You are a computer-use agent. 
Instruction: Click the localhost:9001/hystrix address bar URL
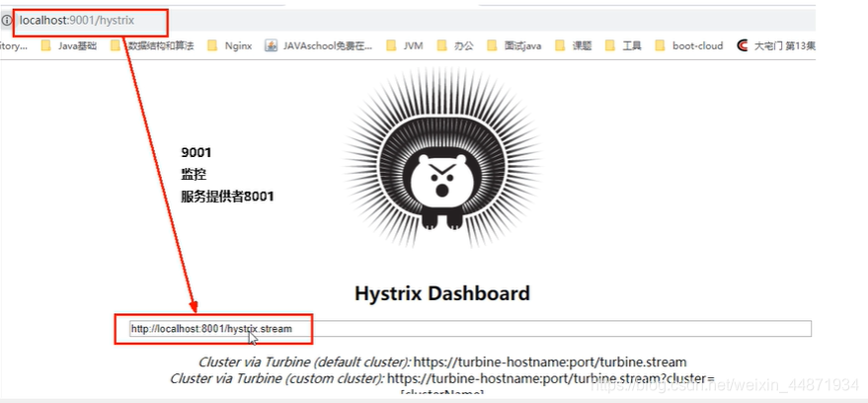pyautogui.click(x=77, y=21)
